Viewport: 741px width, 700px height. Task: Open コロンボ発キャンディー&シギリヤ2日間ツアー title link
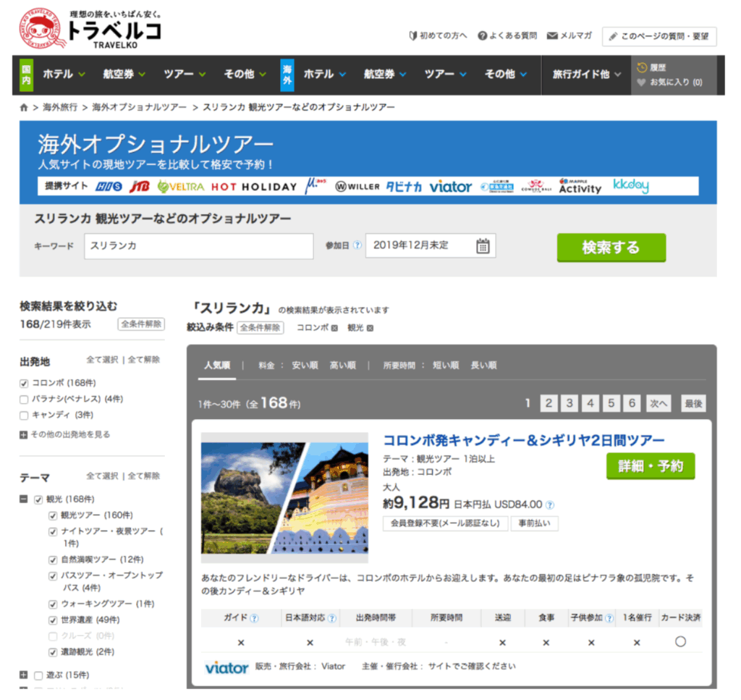coord(524,441)
